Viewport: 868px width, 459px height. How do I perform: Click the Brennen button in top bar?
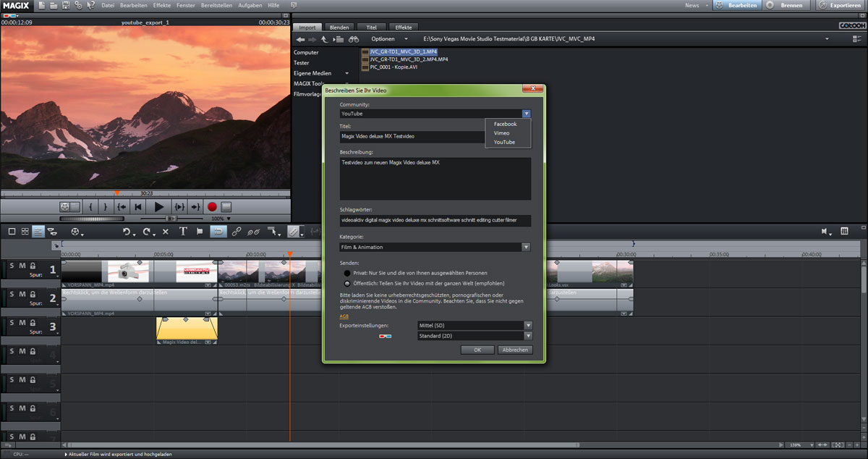785,5
